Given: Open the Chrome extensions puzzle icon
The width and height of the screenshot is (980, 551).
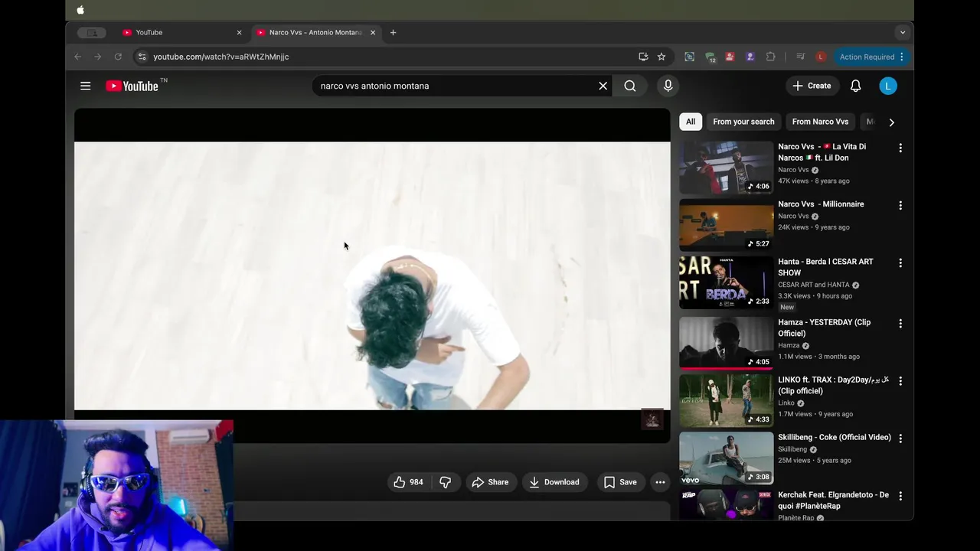Looking at the screenshot, I should pos(770,57).
